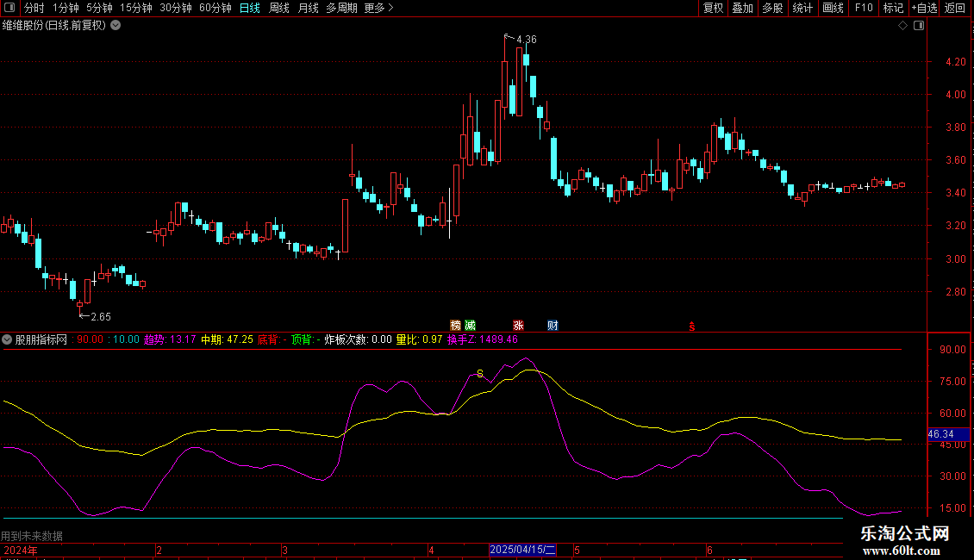
Task: Open dropdown next to 维维股份 title
Action: 116,26
